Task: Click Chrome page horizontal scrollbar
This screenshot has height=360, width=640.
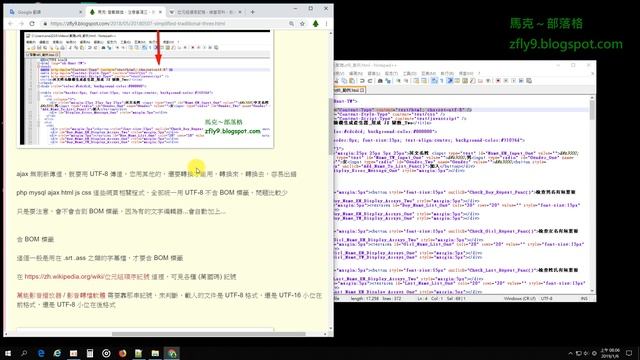Action: (x=209, y=334)
